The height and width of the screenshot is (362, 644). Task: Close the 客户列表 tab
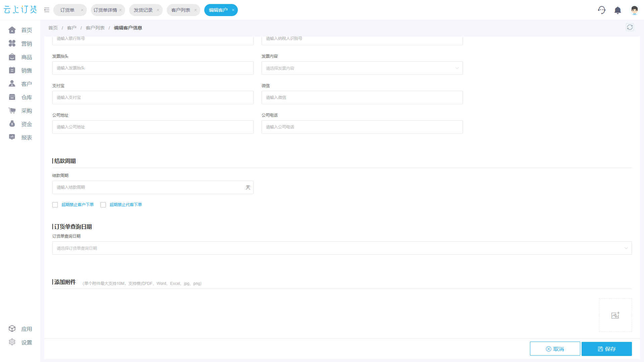click(x=196, y=10)
